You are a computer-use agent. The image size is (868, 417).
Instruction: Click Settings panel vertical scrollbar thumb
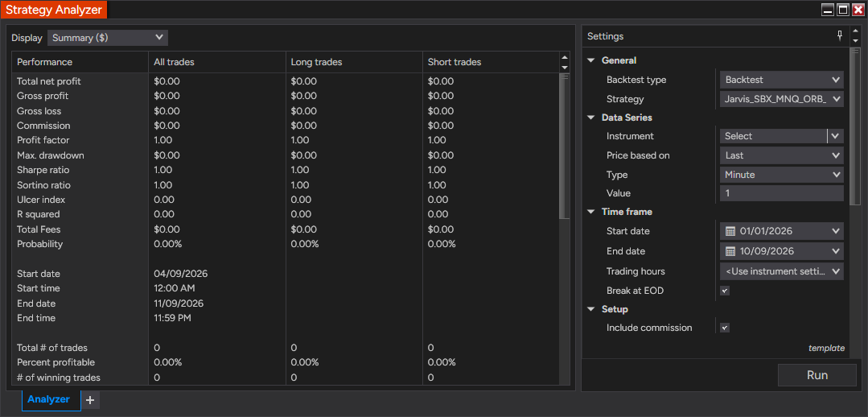point(854,126)
